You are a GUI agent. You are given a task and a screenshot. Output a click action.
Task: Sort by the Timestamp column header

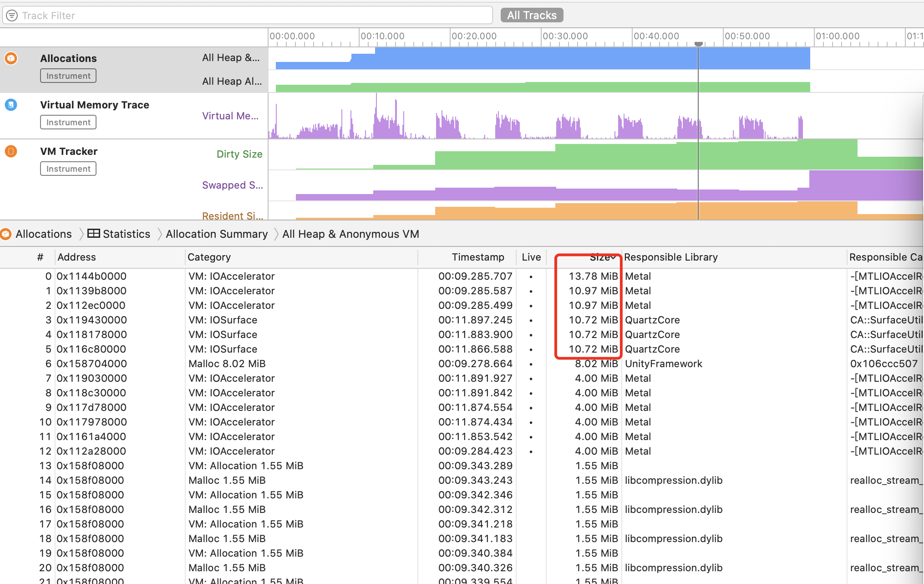(x=477, y=257)
